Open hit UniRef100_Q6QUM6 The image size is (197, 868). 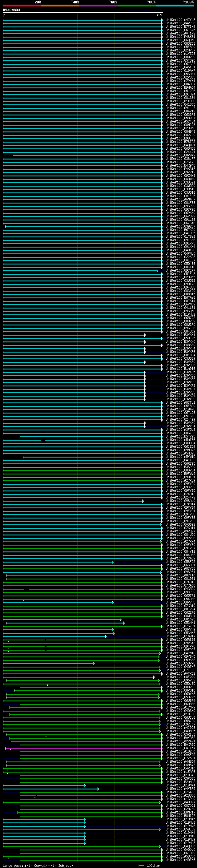[180, 40]
